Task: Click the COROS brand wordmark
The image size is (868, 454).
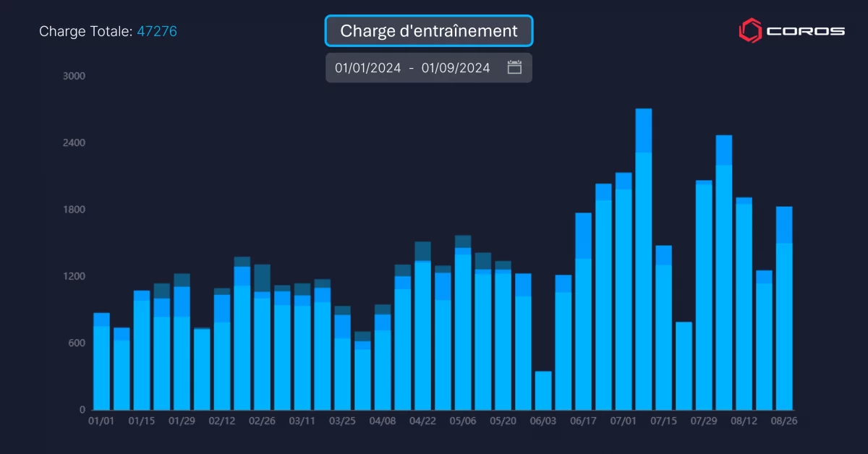Action: click(x=805, y=31)
